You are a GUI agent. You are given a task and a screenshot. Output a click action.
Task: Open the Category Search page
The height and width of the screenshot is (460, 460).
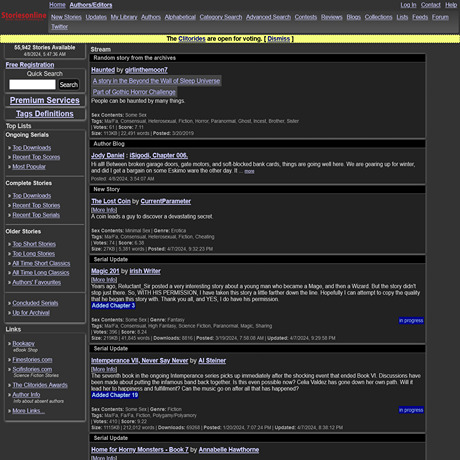click(221, 17)
